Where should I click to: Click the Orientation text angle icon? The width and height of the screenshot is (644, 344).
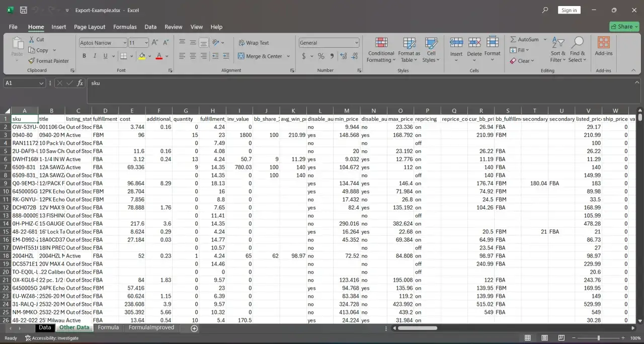click(x=216, y=43)
